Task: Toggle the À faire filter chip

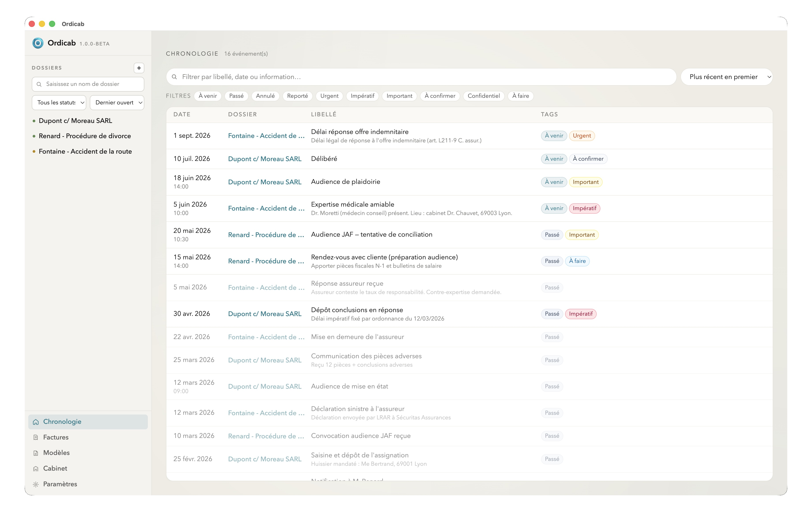Action: tap(520, 96)
